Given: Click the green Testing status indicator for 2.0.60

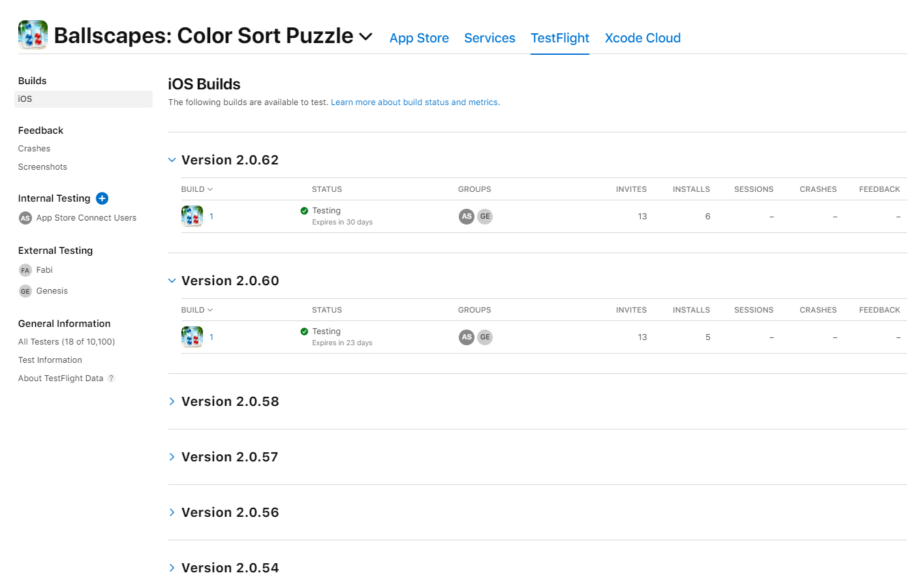Looking at the screenshot, I should tap(304, 331).
